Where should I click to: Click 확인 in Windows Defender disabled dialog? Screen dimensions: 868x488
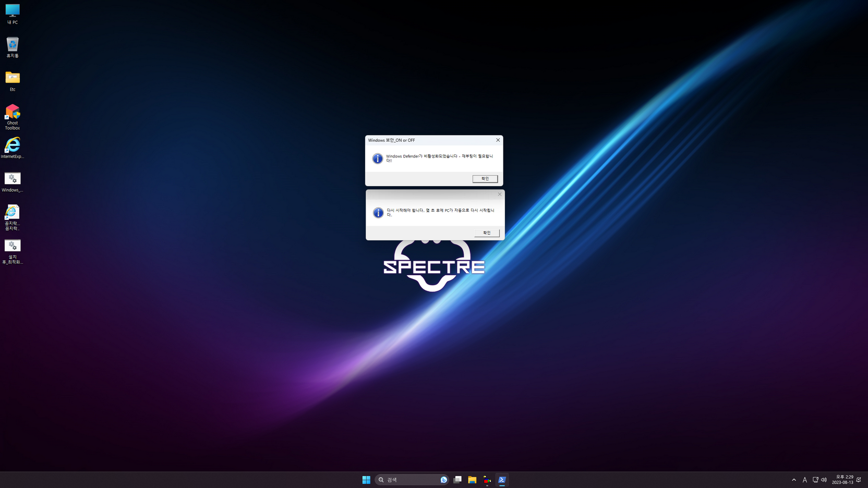(x=485, y=179)
